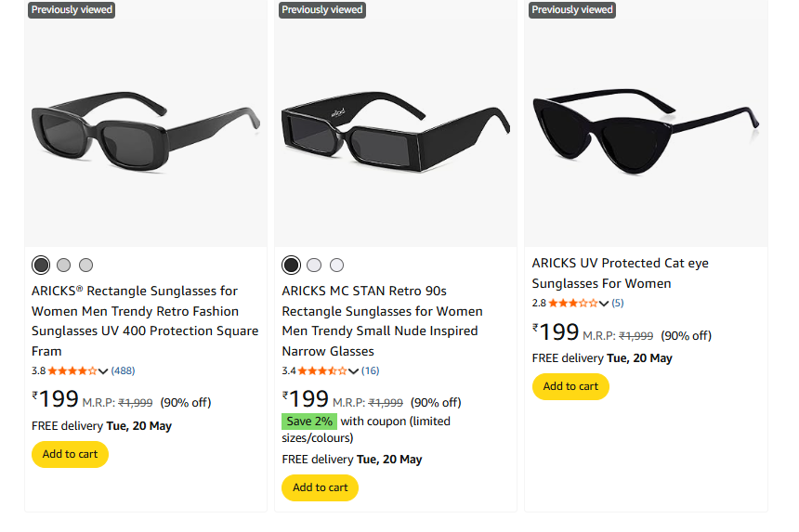Click the green Save 2% coupon badge
The height and width of the screenshot is (532, 799).
pyautogui.click(x=309, y=422)
